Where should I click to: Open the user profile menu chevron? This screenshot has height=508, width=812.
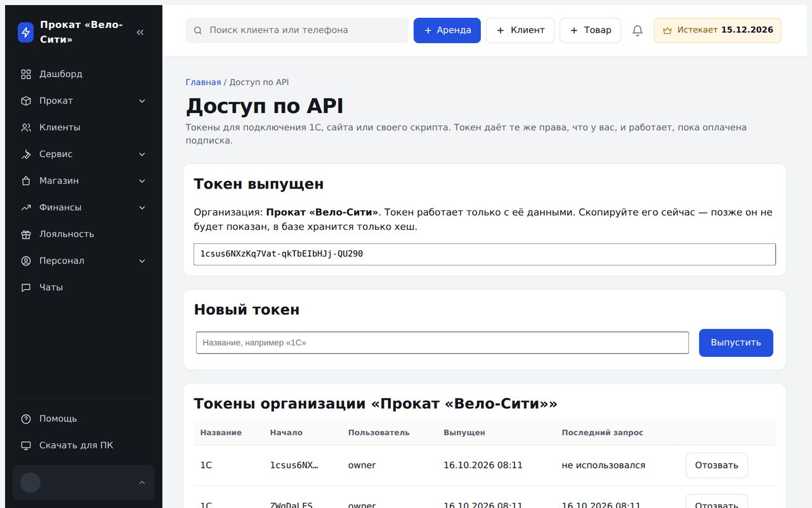(142, 483)
